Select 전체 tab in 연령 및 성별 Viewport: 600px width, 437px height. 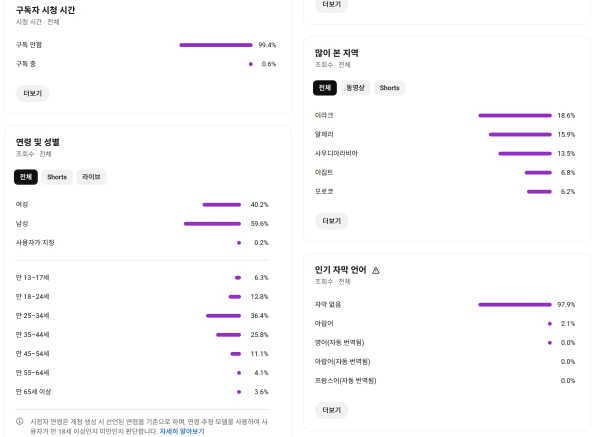26,177
